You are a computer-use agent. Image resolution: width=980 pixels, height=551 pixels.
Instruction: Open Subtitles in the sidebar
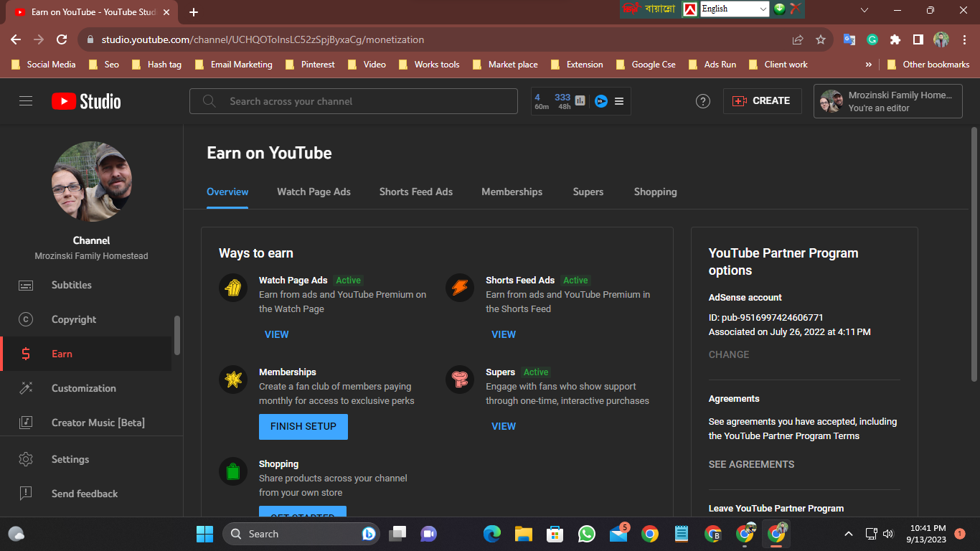point(86,285)
